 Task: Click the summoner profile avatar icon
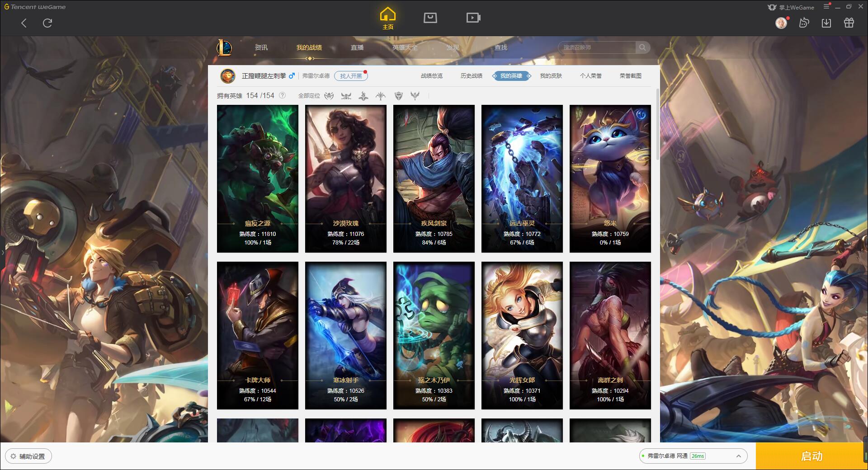[228, 76]
